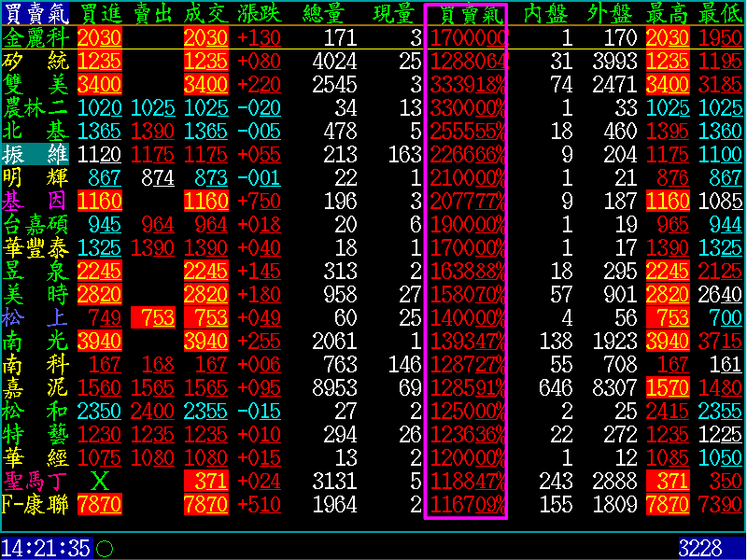The width and height of the screenshot is (747, 560).
Task: Select the magenta stock name 基因
Action: click(35, 201)
